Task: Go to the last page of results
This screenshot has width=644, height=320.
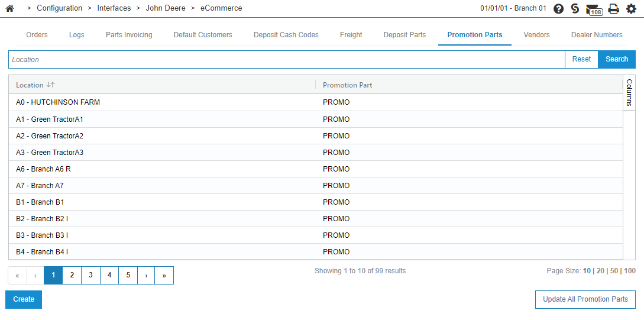Action: pos(164,275)
